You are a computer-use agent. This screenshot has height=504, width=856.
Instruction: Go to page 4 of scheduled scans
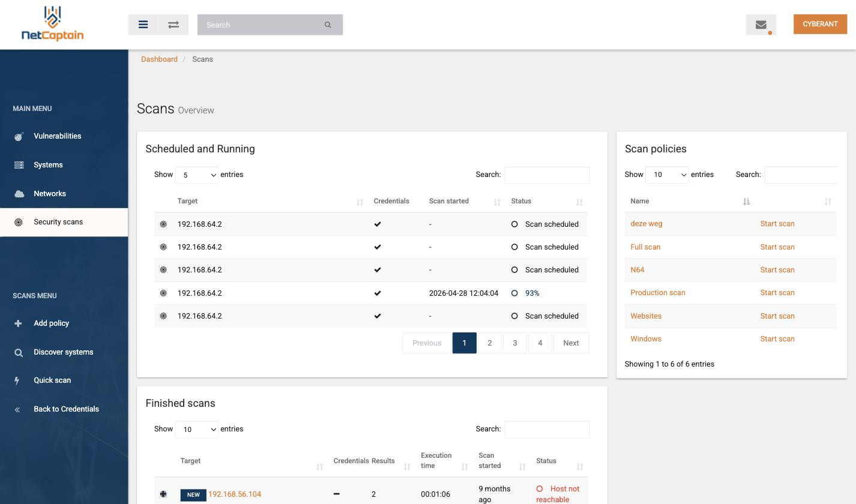540,343
